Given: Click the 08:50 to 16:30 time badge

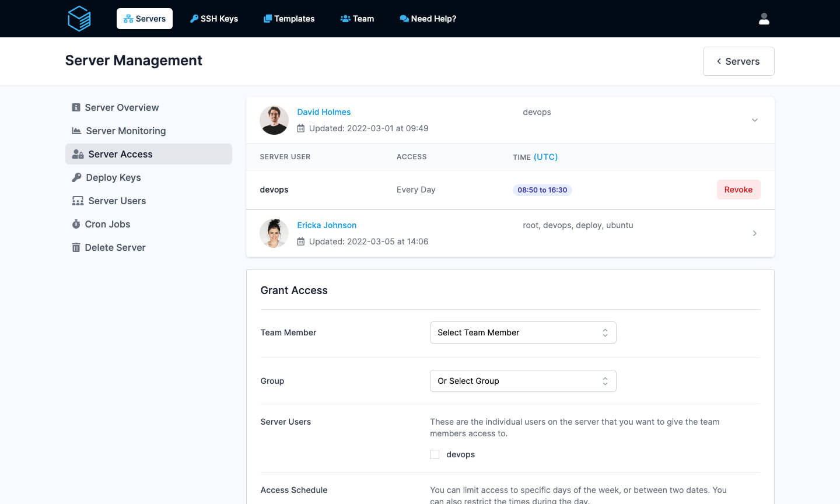Looking at the screenshot, I should (x=542, y=190).
